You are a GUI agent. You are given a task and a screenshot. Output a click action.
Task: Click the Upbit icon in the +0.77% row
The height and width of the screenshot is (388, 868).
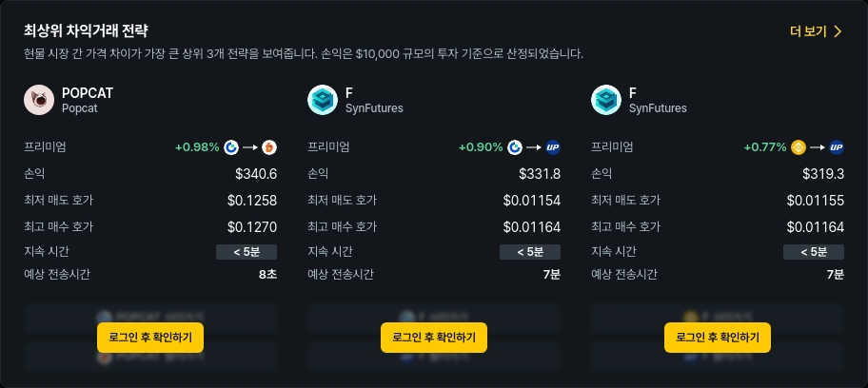pos(837,147)
